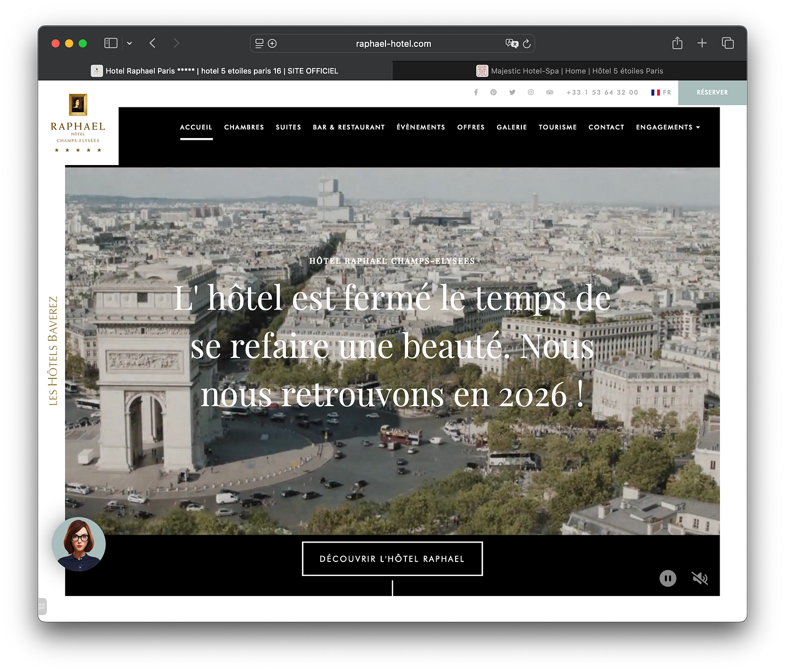The height and width of the screenshot is (672, 785).
Task: Open the chatbot assistant avatar
Action: pos(79,544)
